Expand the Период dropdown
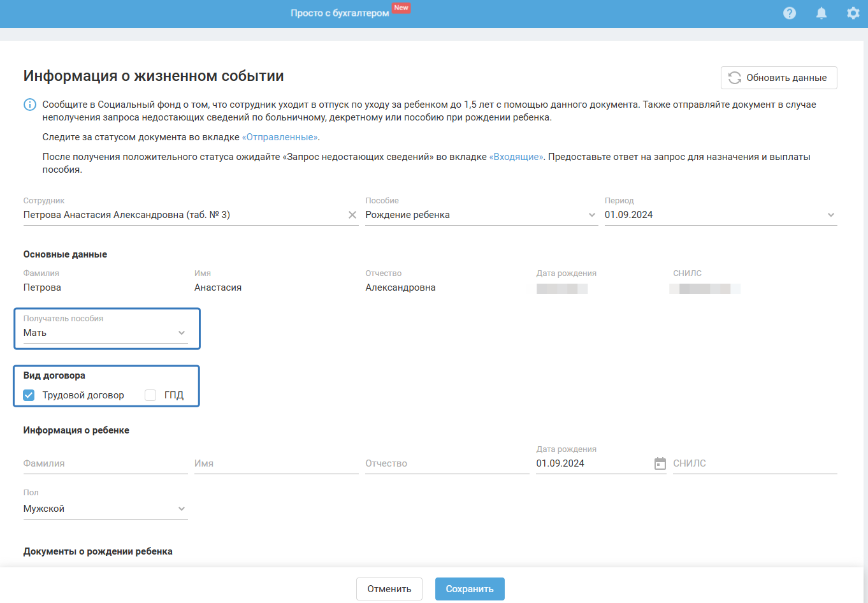Screen dimensions: 868x603 click(830, 215)
